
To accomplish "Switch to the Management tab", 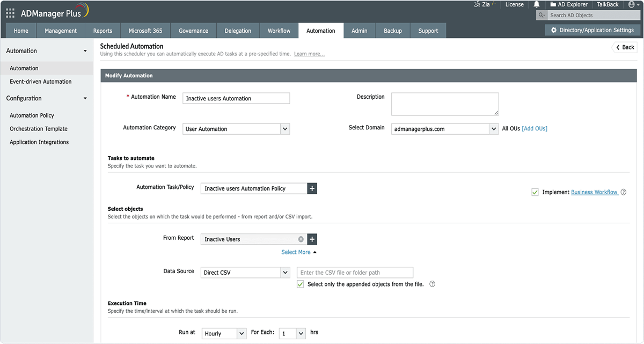I will [61, 31].
